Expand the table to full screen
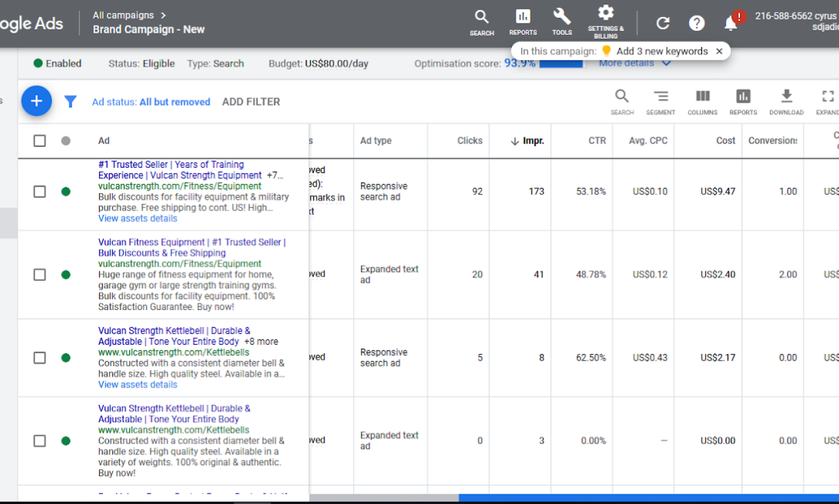 click(828, 102)
